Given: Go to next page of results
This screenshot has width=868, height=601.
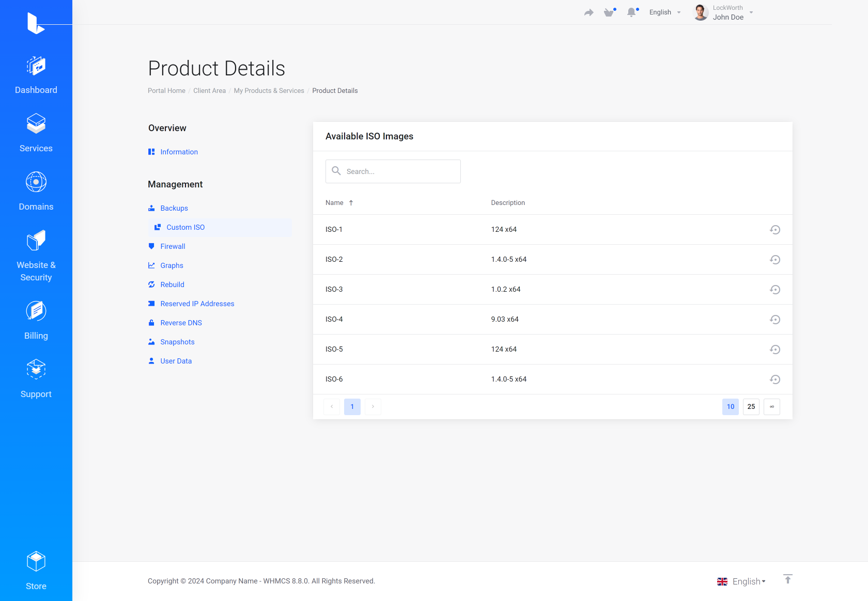Looking at the screenshot, I should coord(373,407).
